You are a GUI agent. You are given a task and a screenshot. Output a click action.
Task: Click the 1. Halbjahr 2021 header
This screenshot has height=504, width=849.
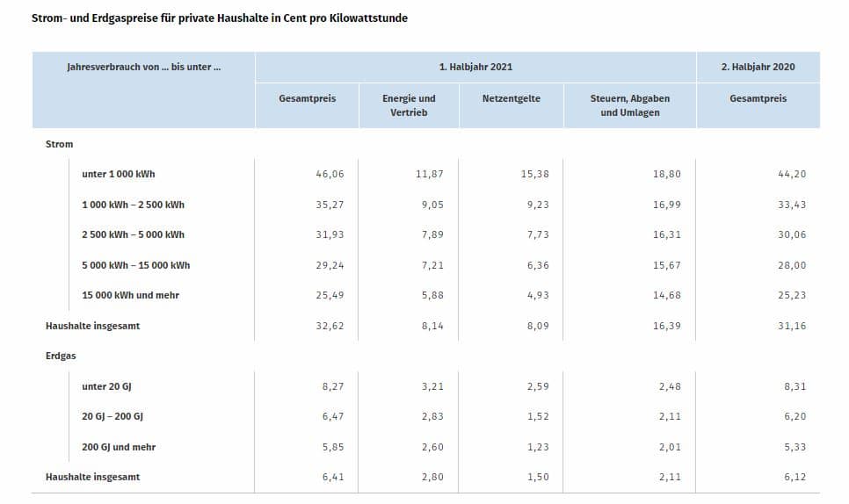pos(475,67)
